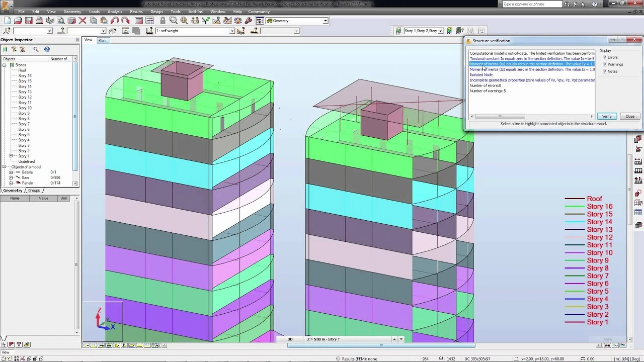Expand the Bars tree node
Screen dimensions: 644x362
[11, 177]
